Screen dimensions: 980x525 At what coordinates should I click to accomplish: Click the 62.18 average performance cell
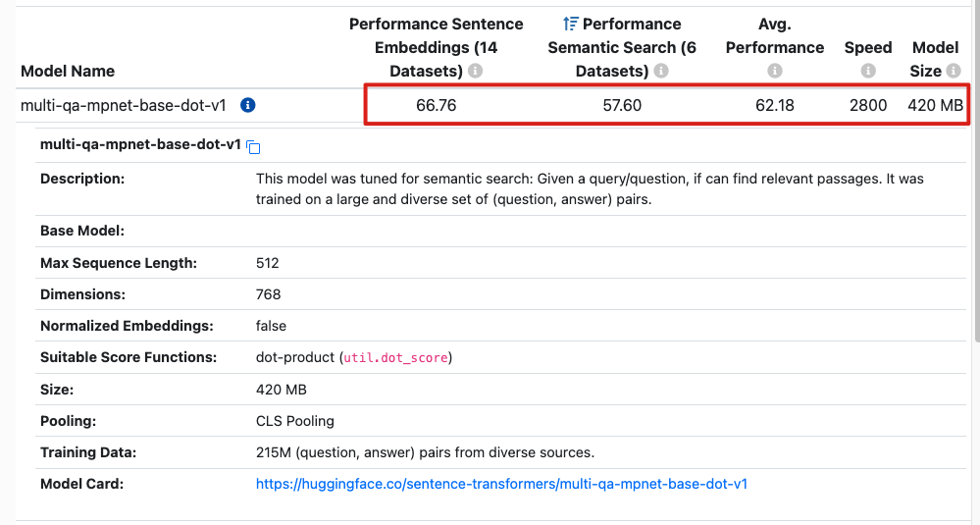tap(775, 105)
